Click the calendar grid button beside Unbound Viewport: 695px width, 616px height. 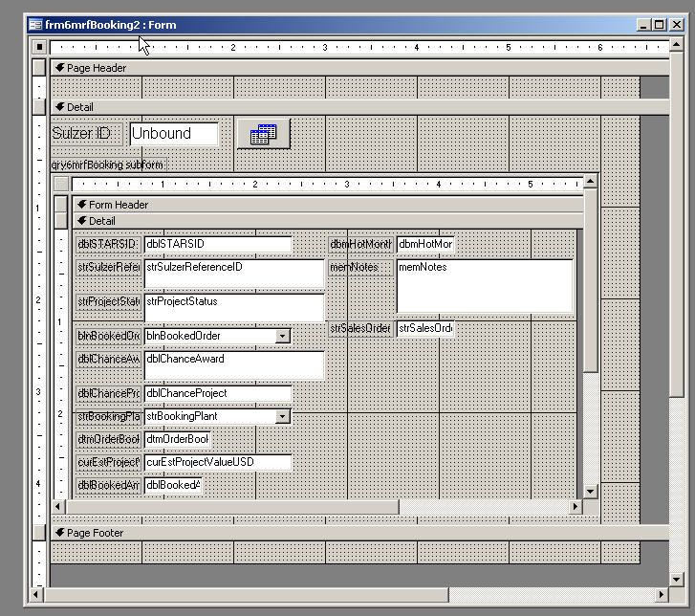263,135
